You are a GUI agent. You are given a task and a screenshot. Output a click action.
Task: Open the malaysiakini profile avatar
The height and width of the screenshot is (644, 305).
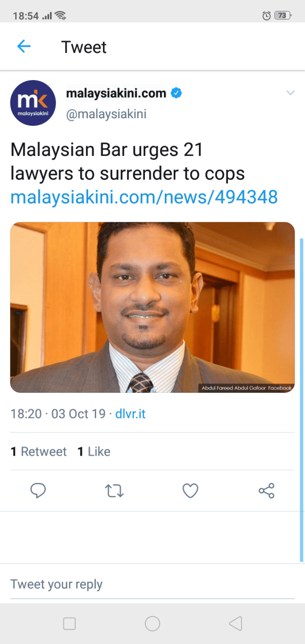point(33,103)
